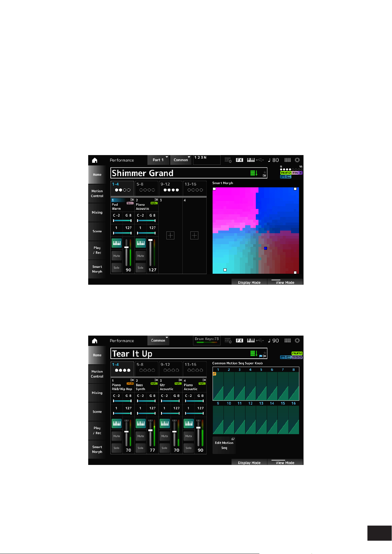Tap Bass Synth volume fader at 77
The image size is (392, 554).
coord(150,433)
